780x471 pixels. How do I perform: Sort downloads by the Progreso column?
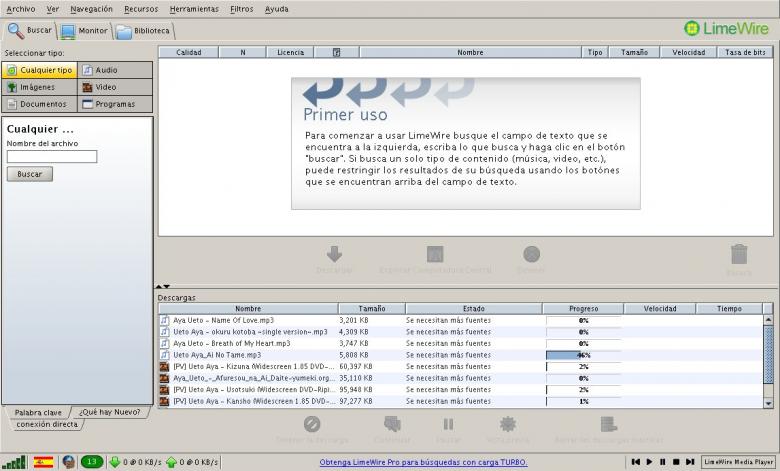pyautogui.click(x=584, y=309)
